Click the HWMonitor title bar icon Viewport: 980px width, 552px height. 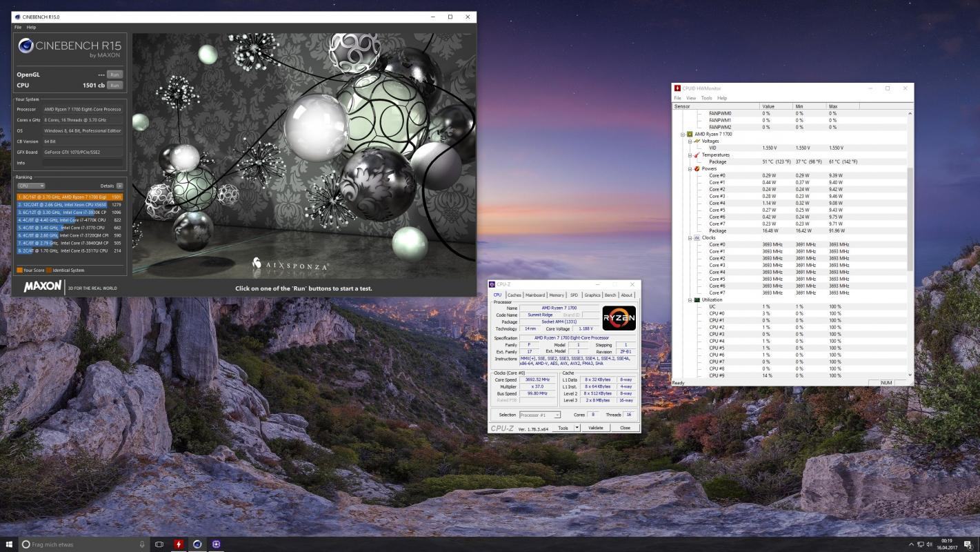678,88
